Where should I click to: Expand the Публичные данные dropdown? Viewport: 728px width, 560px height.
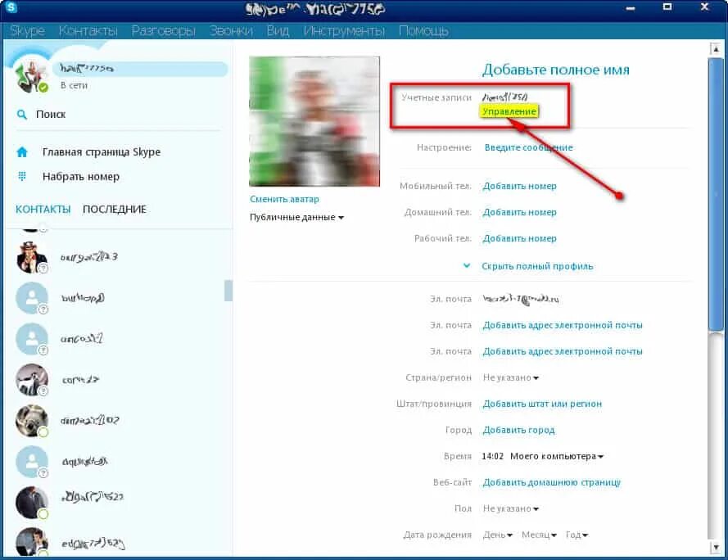point(296,217)
